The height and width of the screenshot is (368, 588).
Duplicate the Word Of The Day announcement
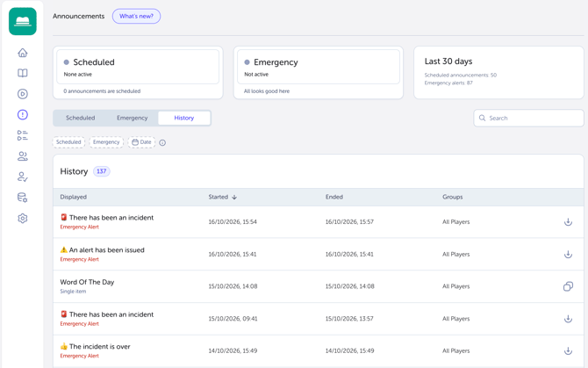(x=568, y=286)
